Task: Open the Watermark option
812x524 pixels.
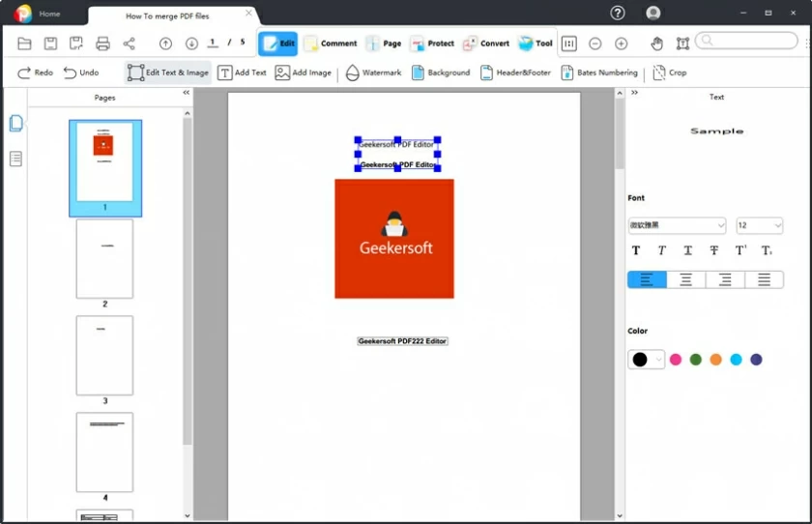Action: (x=373, y=73)
